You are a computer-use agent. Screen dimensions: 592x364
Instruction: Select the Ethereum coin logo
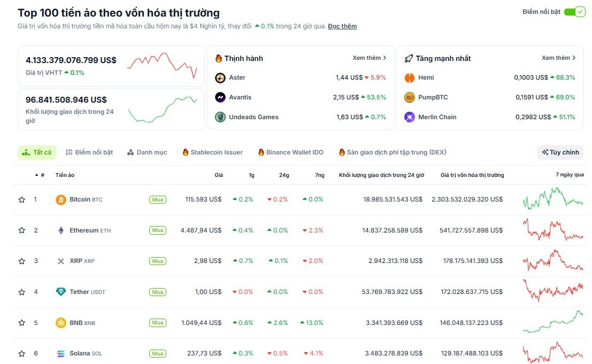click(x=60, y=230)
